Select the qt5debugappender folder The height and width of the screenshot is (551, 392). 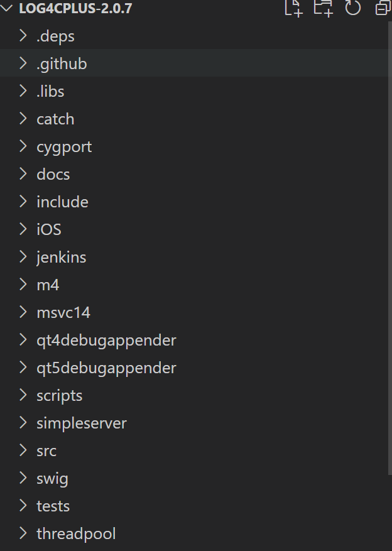107,368
